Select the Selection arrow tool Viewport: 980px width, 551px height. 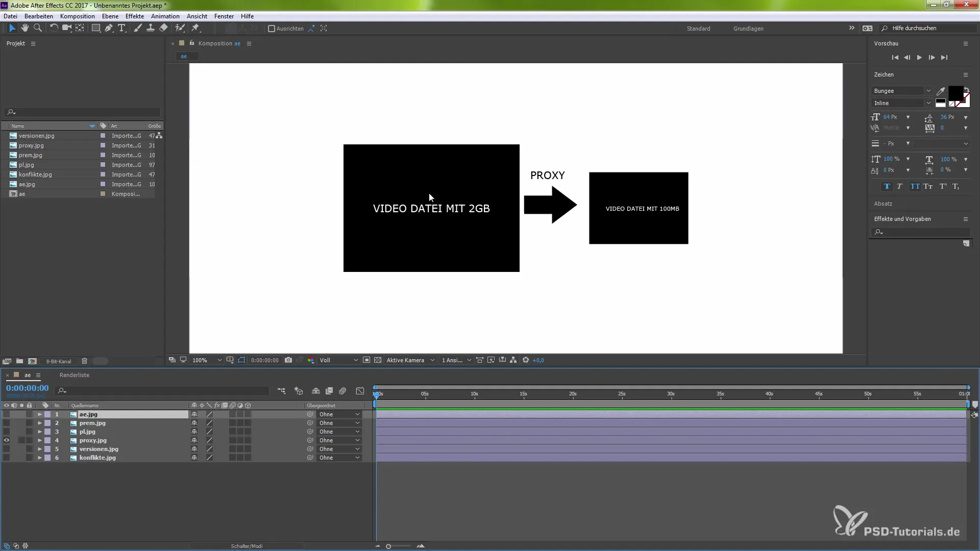[x=12, y=28]
